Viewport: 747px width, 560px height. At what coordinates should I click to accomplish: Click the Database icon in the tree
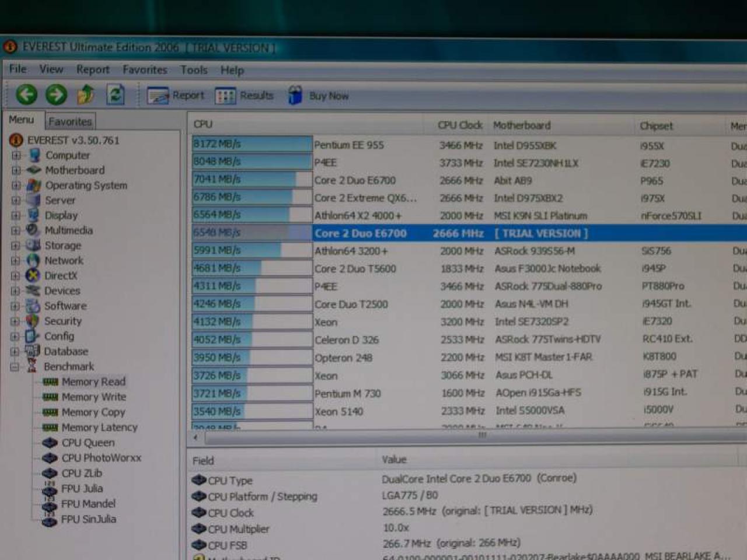tap(32, 351)
